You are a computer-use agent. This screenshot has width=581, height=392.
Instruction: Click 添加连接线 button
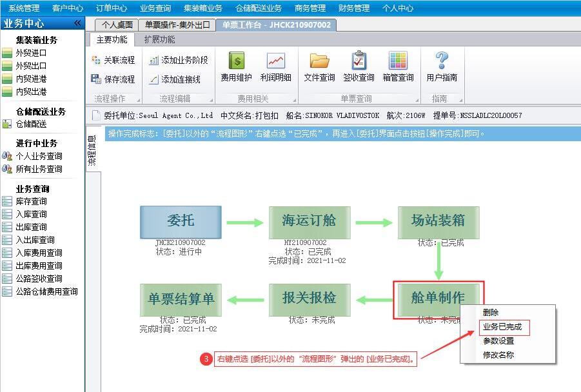click(x=175, y=79)
